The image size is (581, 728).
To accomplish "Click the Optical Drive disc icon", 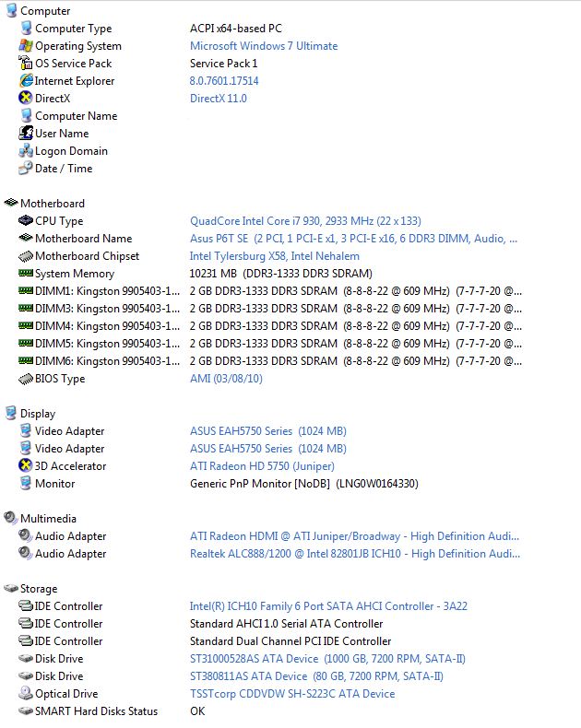I will 26,693.
